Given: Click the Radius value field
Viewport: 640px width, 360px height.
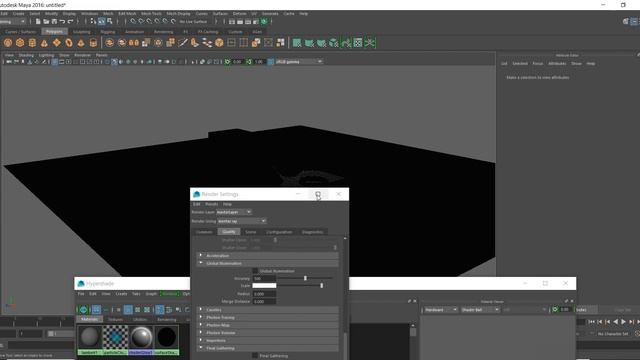Looking at the screenshot, I should pyautogui.click(x=264, y=294).
